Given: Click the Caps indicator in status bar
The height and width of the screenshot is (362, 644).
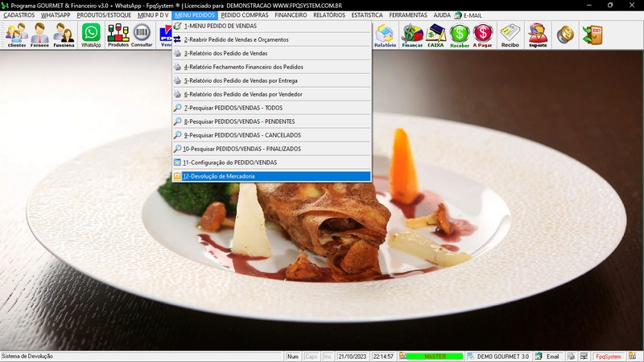Looking at the screenshot, I should click(x=312, y=356).
